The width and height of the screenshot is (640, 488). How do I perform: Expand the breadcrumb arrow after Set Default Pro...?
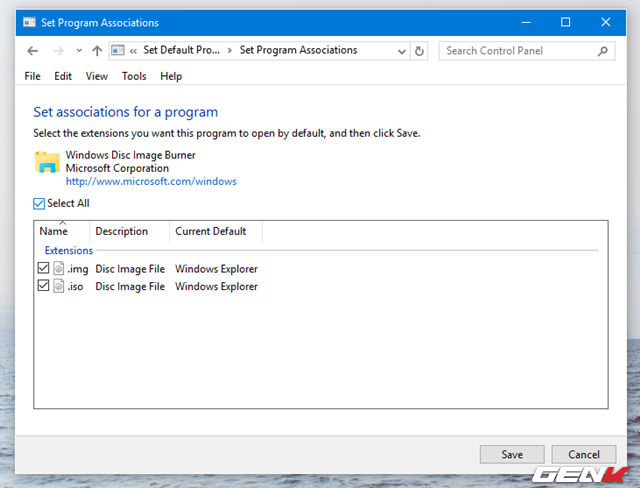[230, 51]
